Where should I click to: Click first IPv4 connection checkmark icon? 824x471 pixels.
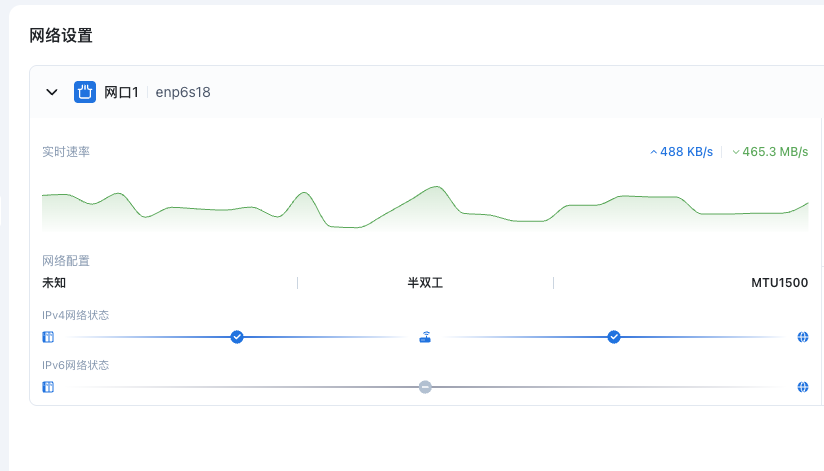point(237,337)
